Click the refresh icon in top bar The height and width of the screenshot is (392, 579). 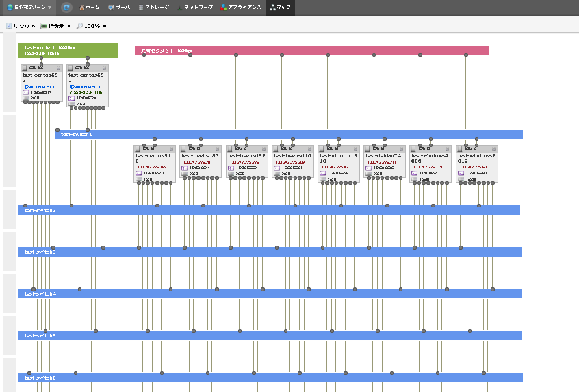click(66, 8)
